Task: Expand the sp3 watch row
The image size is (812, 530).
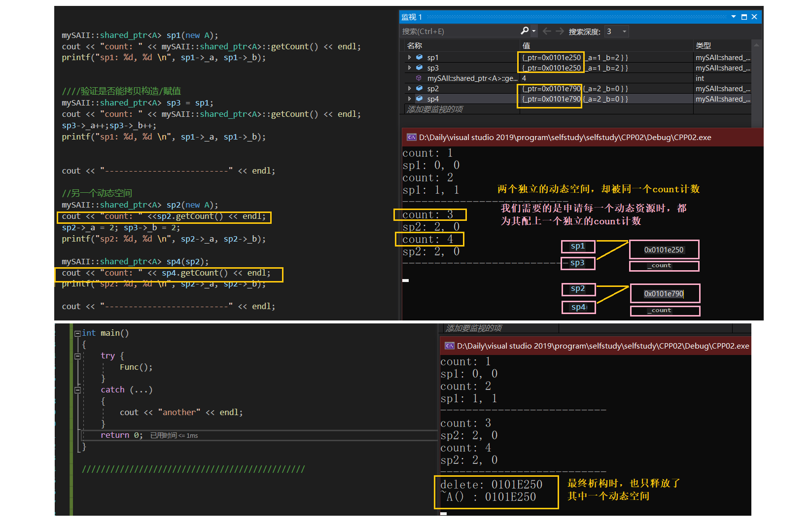Action: click(x=409, y=68)
